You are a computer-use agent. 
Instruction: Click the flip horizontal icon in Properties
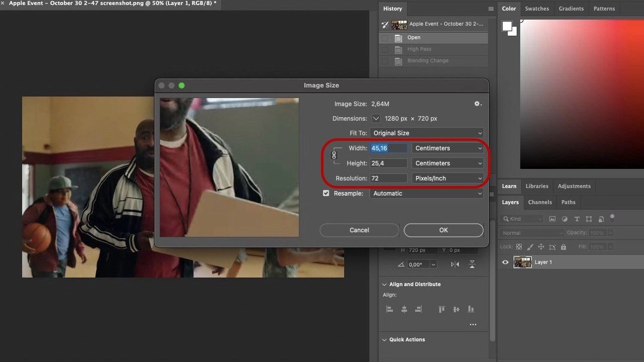(455, 265)
